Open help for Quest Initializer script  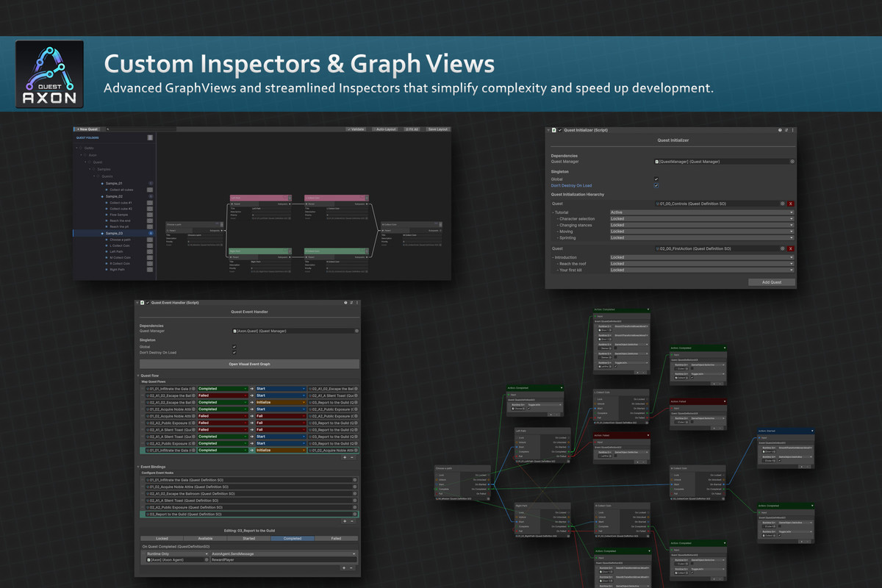pyautogui.click(x=780, y=130)
